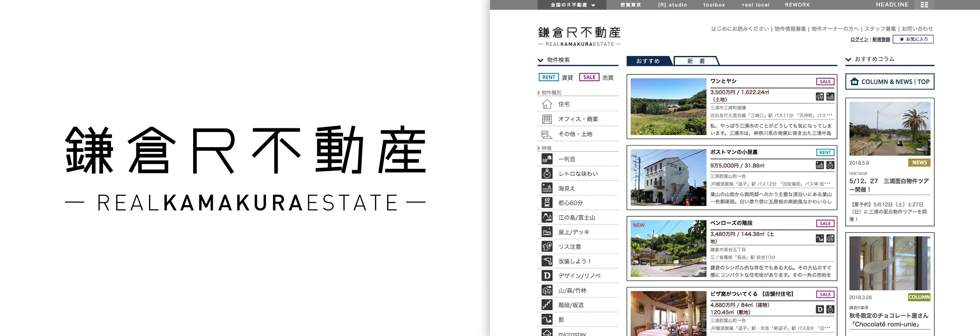Open the ワンとヤシ listing photo
This screenshot has height=336, width=980.
point(668,107)
